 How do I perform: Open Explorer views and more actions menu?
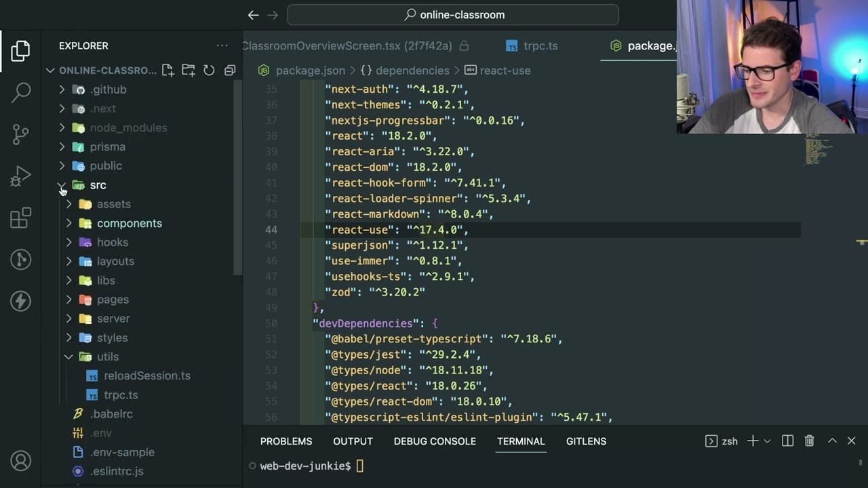click(222, 45)
